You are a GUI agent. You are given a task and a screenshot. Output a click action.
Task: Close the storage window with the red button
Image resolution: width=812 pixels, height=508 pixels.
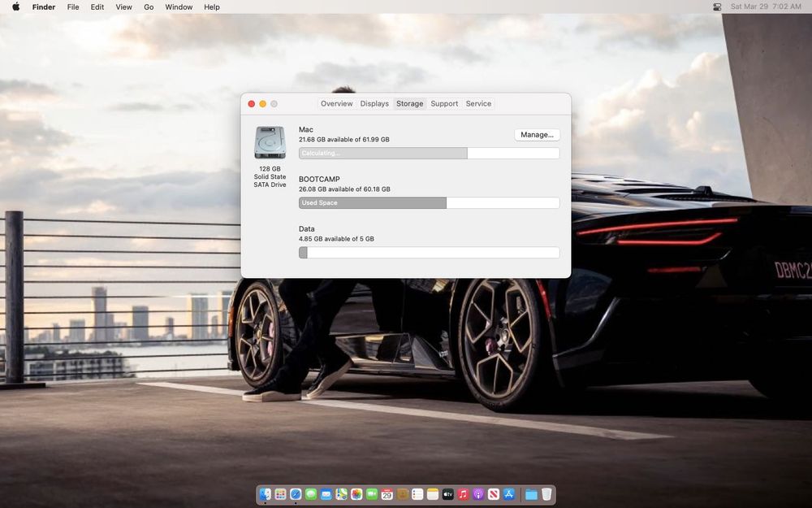(252, 104)
